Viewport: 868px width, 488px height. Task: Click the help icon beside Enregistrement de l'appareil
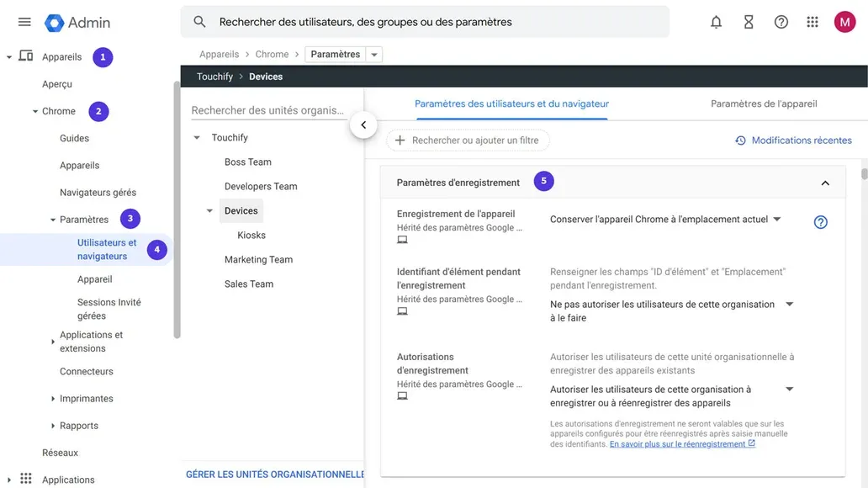(x=820, y=221)
